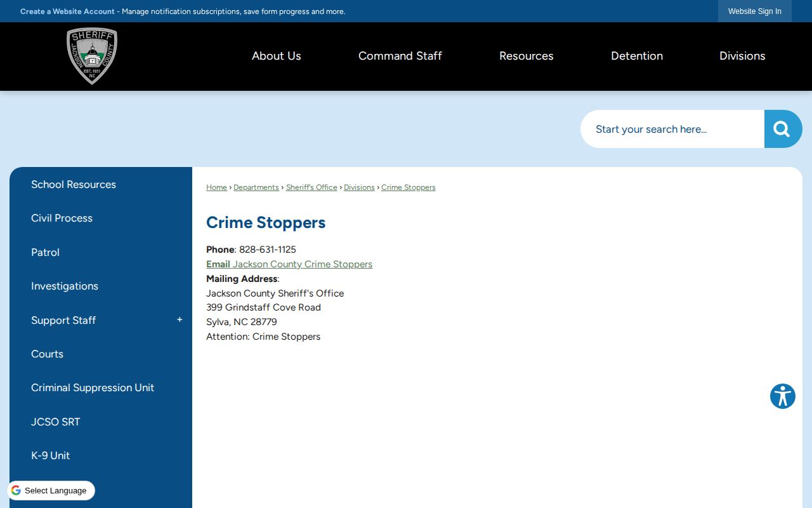Click the Crime Stoppers breadcrumb link
The image size is (812, 508).
pos(409,187)
